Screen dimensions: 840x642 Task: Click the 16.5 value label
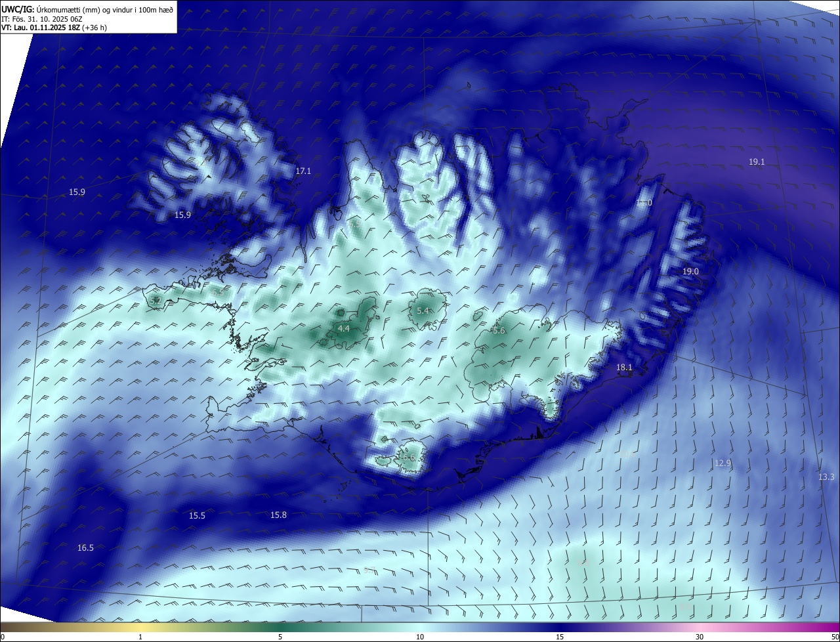pos(85,547)
